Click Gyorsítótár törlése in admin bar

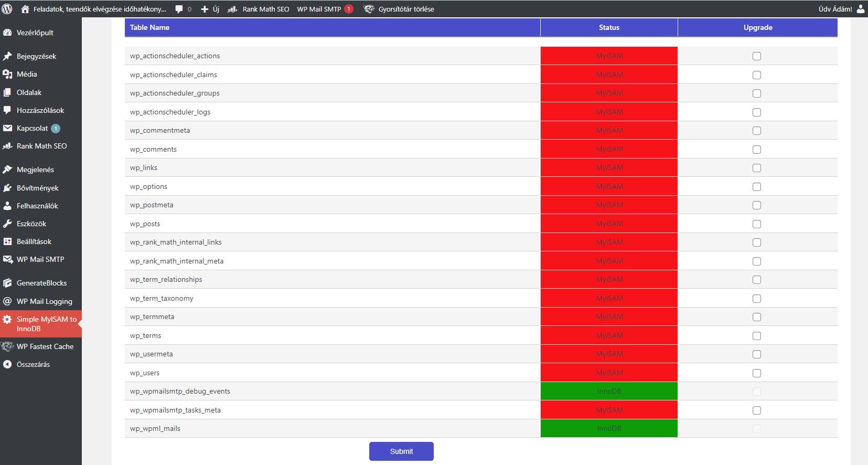coord(406,9)
